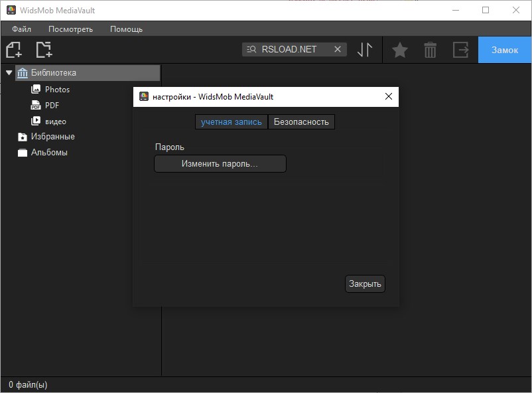Click the blue Замок button
The width and height of the screenshot is (532, 393).
point(504,49)
